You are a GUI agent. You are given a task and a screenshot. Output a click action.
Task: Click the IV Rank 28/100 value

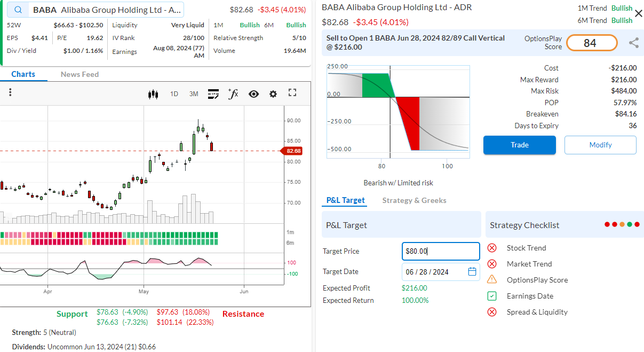(x=194, y=38)
